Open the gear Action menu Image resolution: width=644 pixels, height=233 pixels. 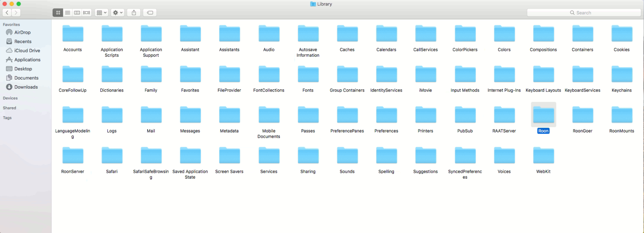point(117,13)
